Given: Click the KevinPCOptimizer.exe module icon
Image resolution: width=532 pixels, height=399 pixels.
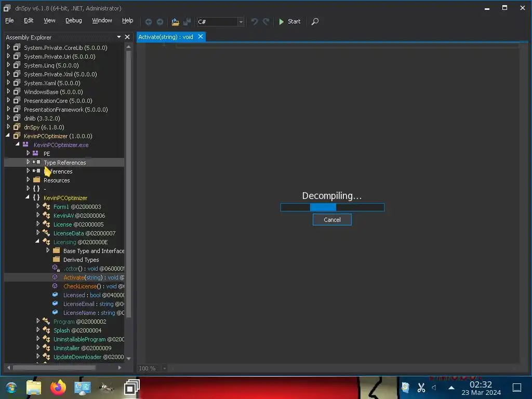Looking at the screenshot, I should click(x=25, y=144).
